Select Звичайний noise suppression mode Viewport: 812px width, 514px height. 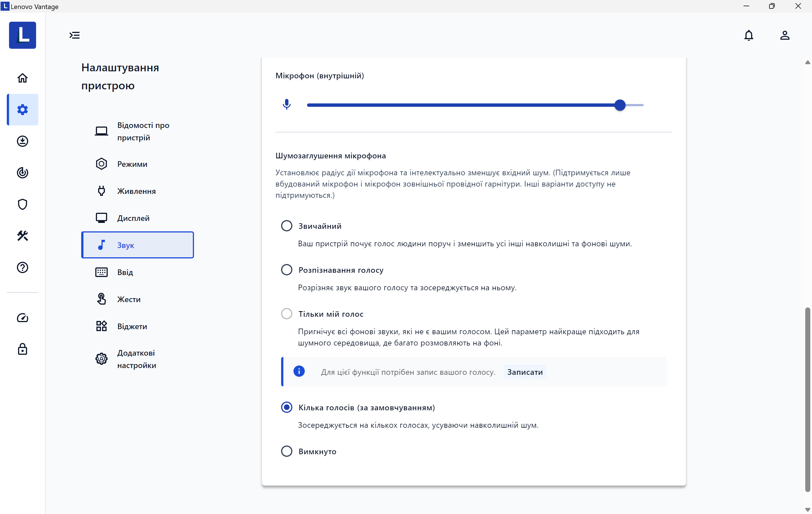pyautogui.click(x=286, y=226)
